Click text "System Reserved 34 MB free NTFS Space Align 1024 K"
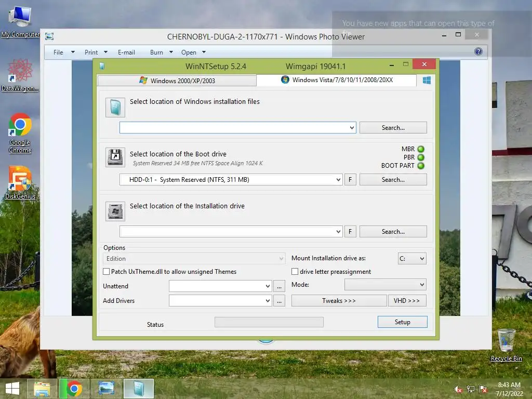This screenshot has height=399, width=532. (198, 163)
